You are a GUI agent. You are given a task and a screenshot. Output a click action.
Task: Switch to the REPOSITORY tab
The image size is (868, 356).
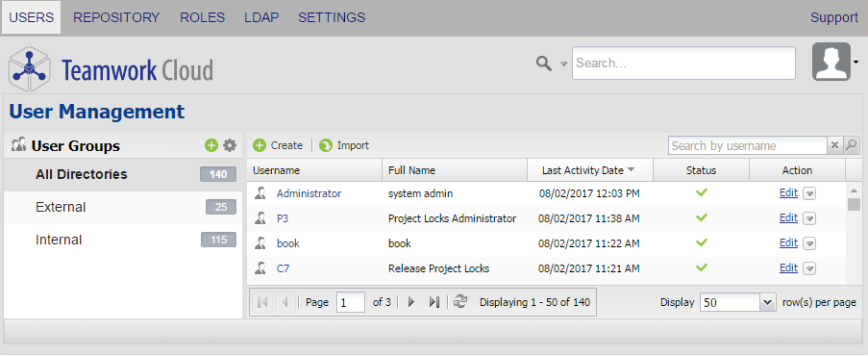click(116, 17)
